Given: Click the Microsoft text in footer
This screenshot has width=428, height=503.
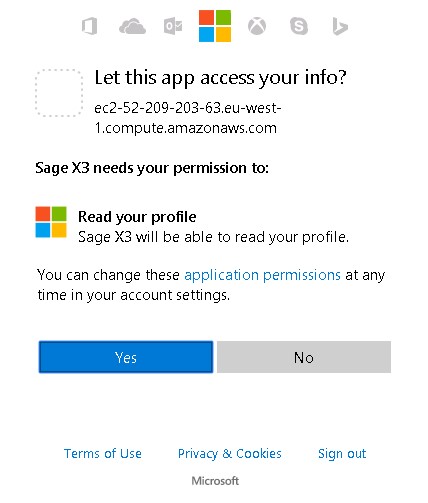Looking at the screenshot, I should tap(215, 481).
